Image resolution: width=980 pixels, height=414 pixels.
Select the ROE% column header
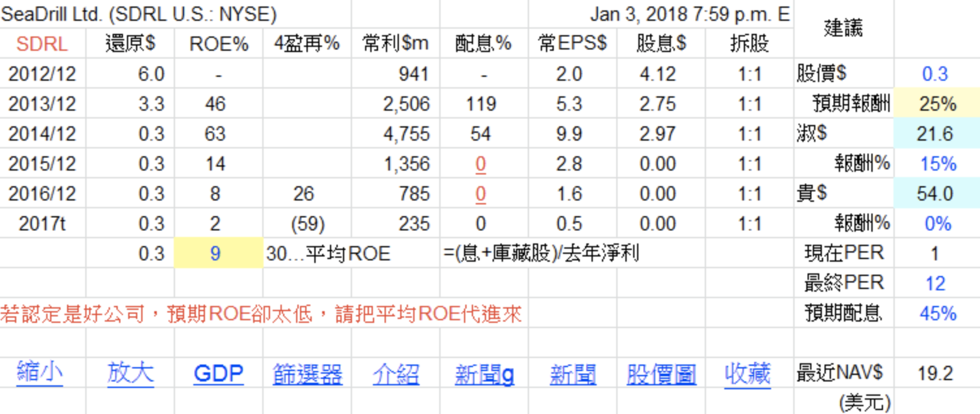[x=219, y=44]
